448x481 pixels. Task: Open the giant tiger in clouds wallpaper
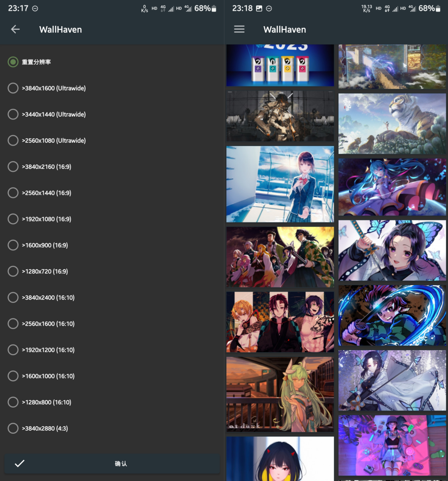[392, 124]
